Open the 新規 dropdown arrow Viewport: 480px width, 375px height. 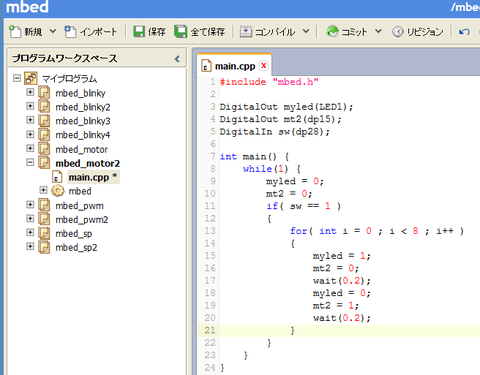53,32
